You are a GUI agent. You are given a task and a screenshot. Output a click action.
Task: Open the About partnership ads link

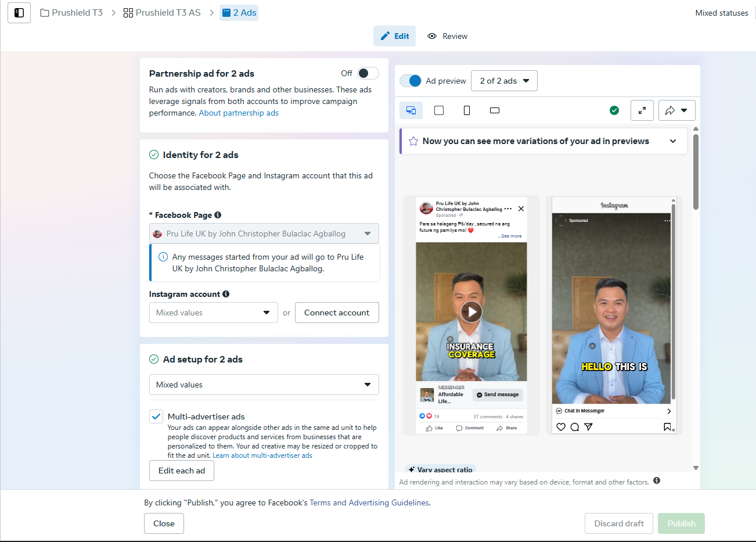coord(239,113)
